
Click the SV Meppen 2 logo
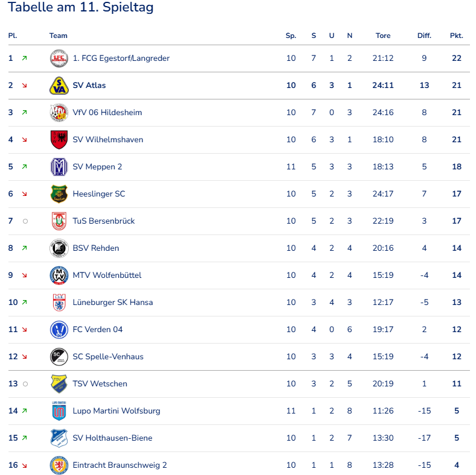click(x=59, y=167)
